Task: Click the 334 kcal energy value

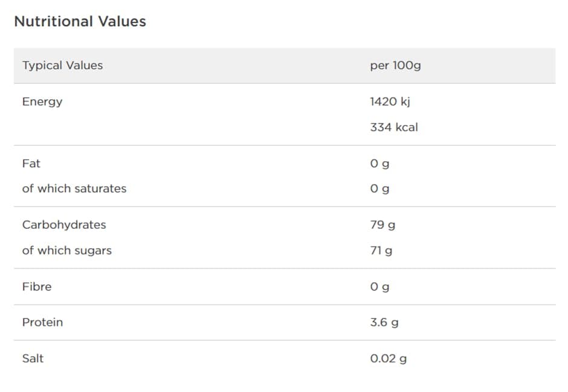Action: pos(394,127)
